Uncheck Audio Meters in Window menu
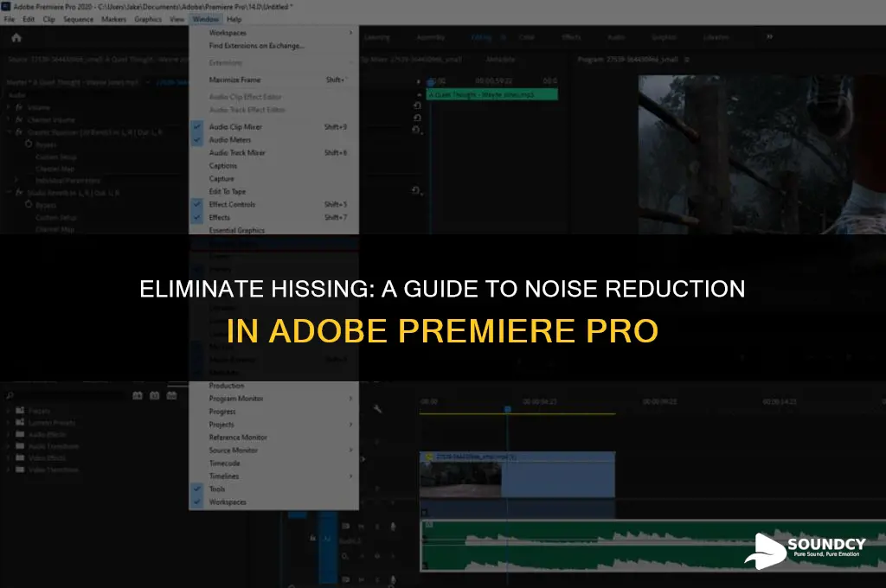The image size is (886, 588). (x=197, y=139)
